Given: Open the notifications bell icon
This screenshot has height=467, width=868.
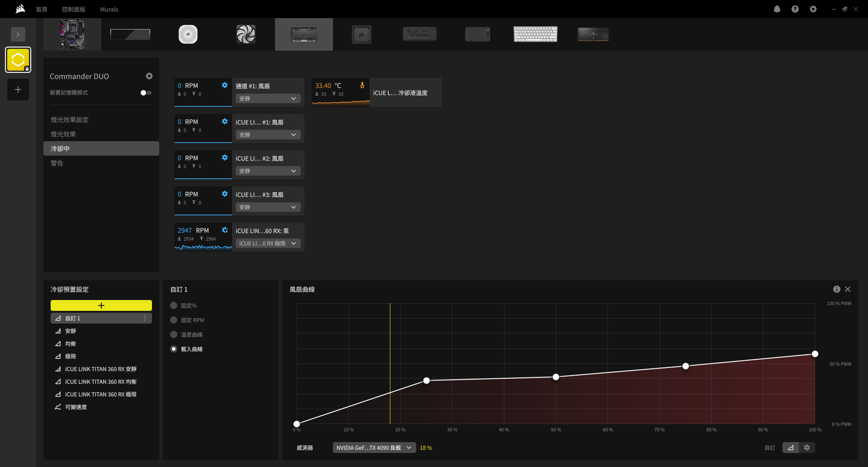Looking at the screenshot, I should click(x=777, y=9).
